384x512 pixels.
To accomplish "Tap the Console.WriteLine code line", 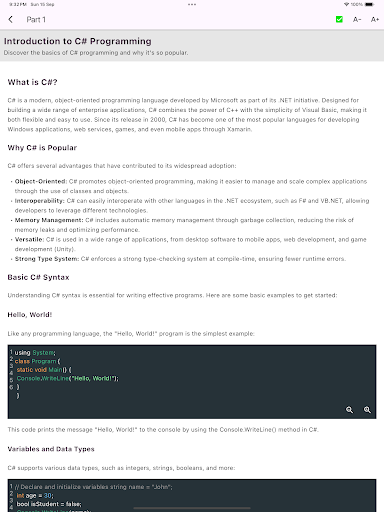I will [x=67, y=378].
